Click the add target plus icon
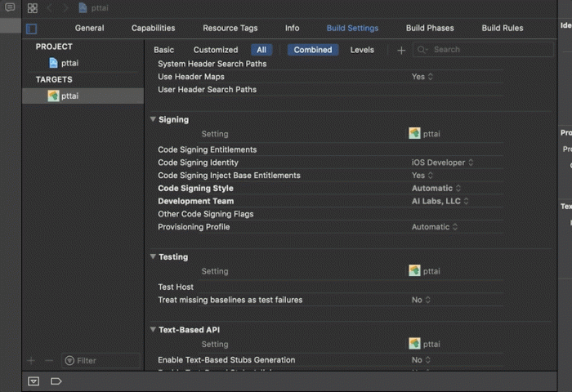 [x=31, y=360]
